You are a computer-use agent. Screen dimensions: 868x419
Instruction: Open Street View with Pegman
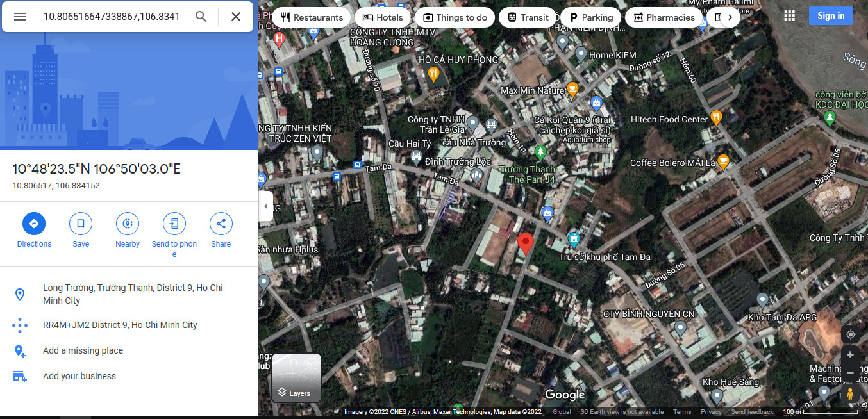850,394
